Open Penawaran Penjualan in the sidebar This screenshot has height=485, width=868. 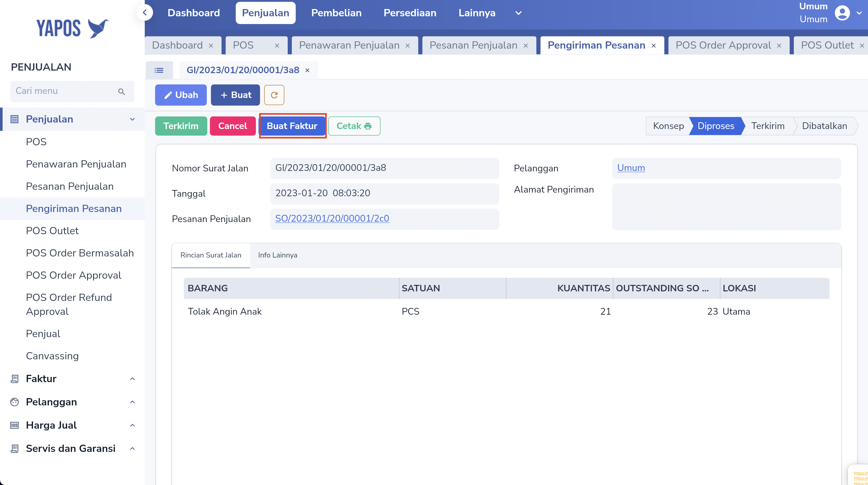click(76, 164)
